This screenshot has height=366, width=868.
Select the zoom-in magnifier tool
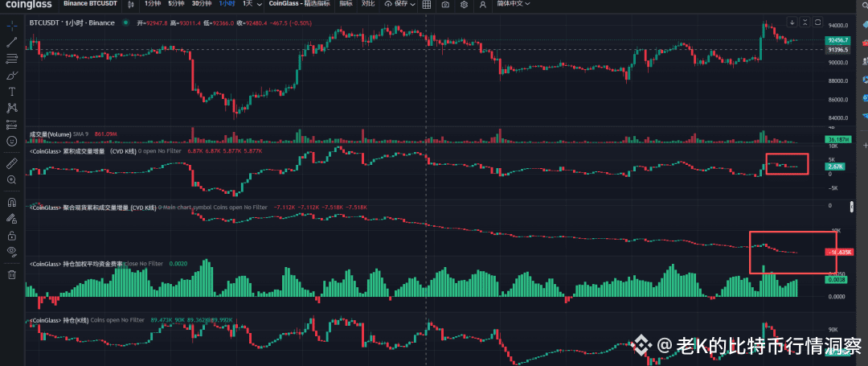(x=11, y=179)
